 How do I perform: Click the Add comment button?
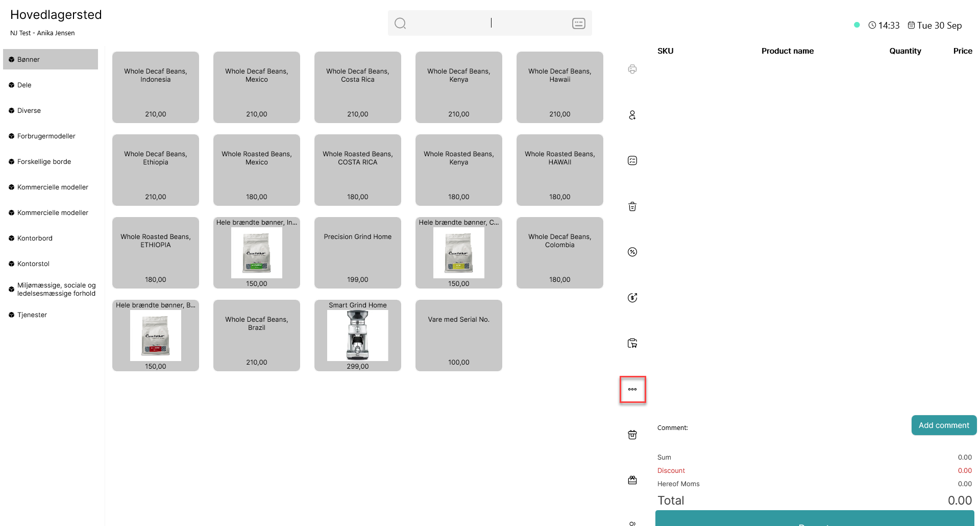(x=944, y=425)
